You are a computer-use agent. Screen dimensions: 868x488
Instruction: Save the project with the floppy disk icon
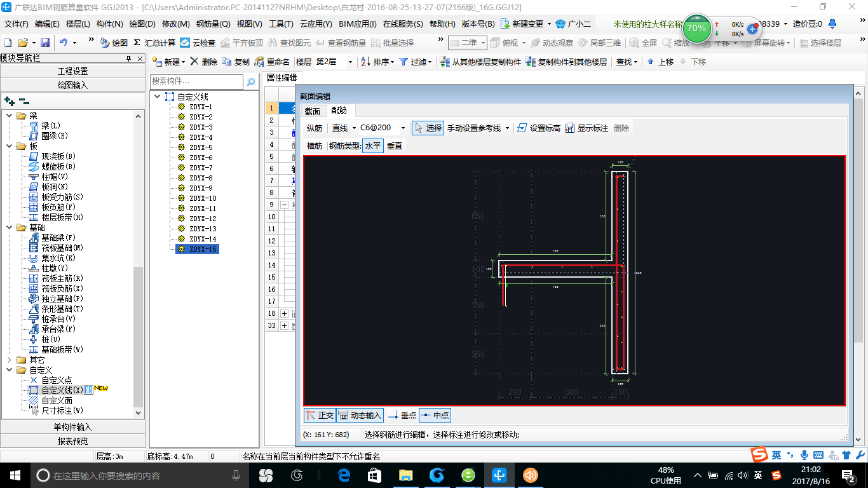(x=45, y=43)
